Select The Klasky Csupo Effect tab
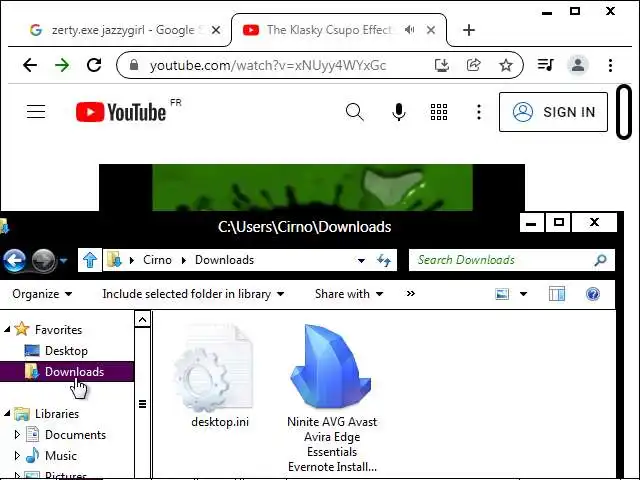Viewport: 640px width, 480px height. pos(330,30)
